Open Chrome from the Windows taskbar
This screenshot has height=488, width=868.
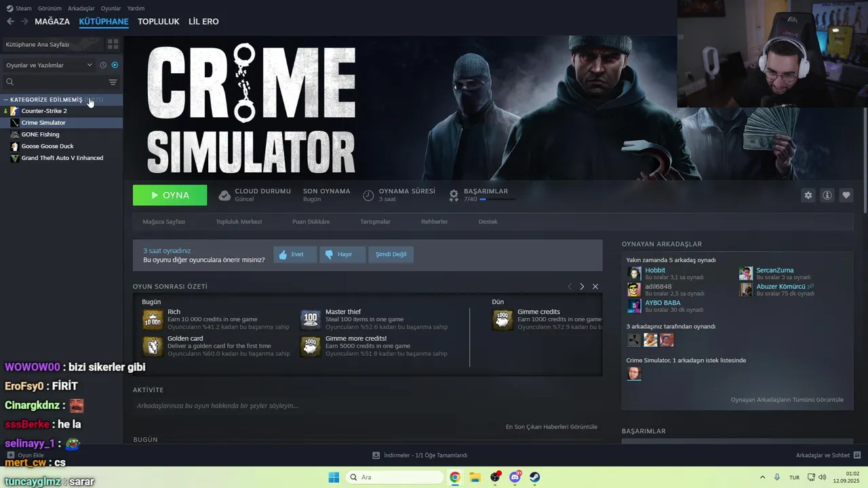coord(455,477)
